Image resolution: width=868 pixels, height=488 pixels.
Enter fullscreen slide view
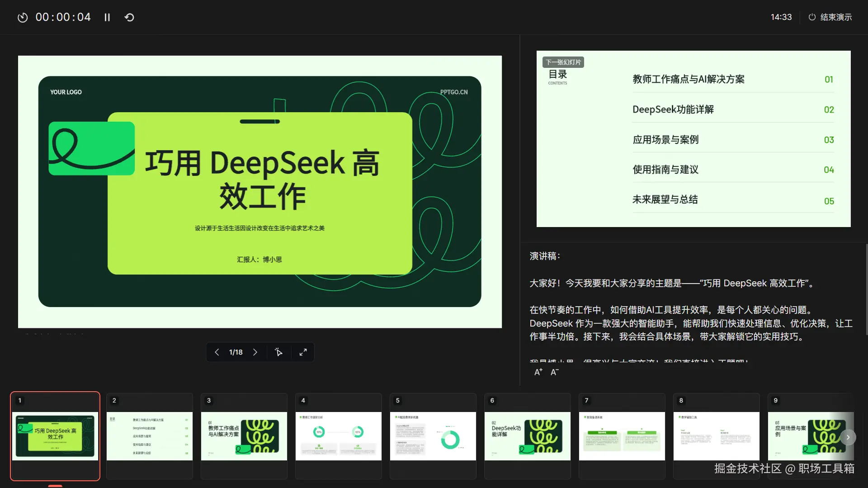(303, 352)
